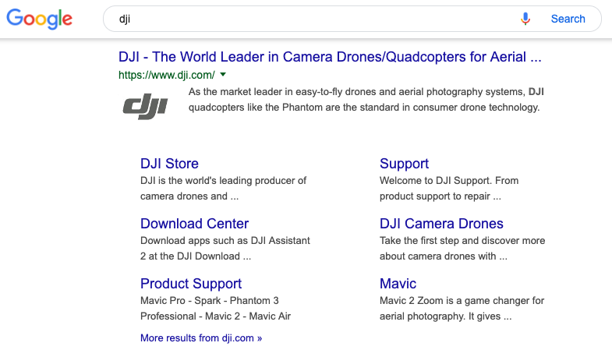Show more results from dji.com
Screen dimensions: 612x364
(201, 337)
